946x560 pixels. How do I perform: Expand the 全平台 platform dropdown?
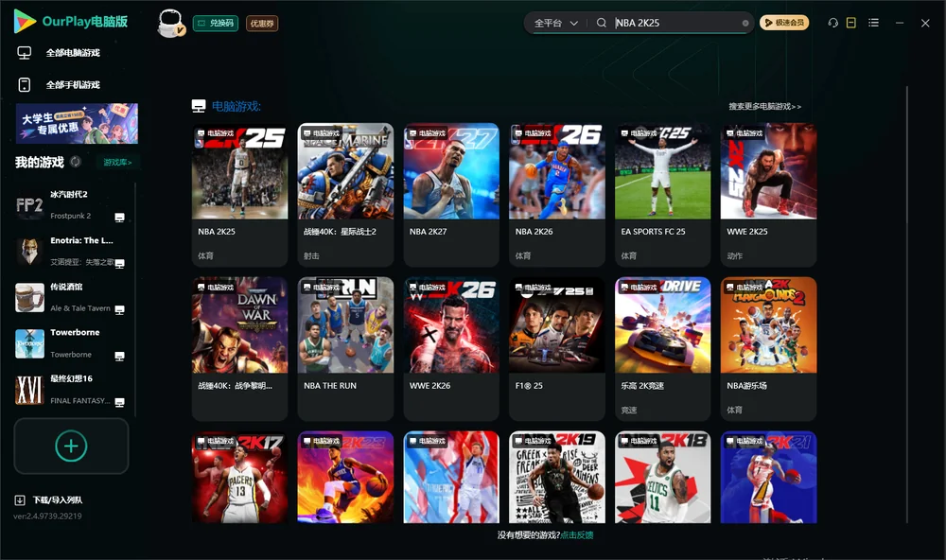click(555, 23)
